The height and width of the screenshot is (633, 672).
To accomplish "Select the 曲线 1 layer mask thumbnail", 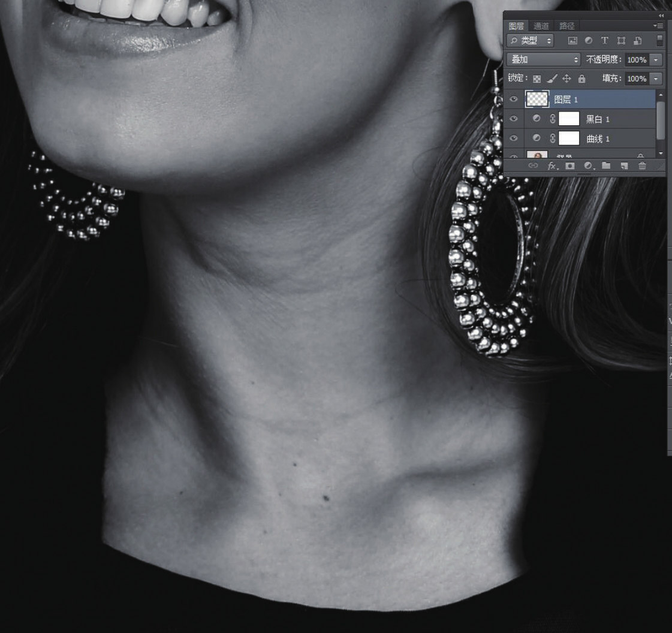I will click(x=569, y=138).
